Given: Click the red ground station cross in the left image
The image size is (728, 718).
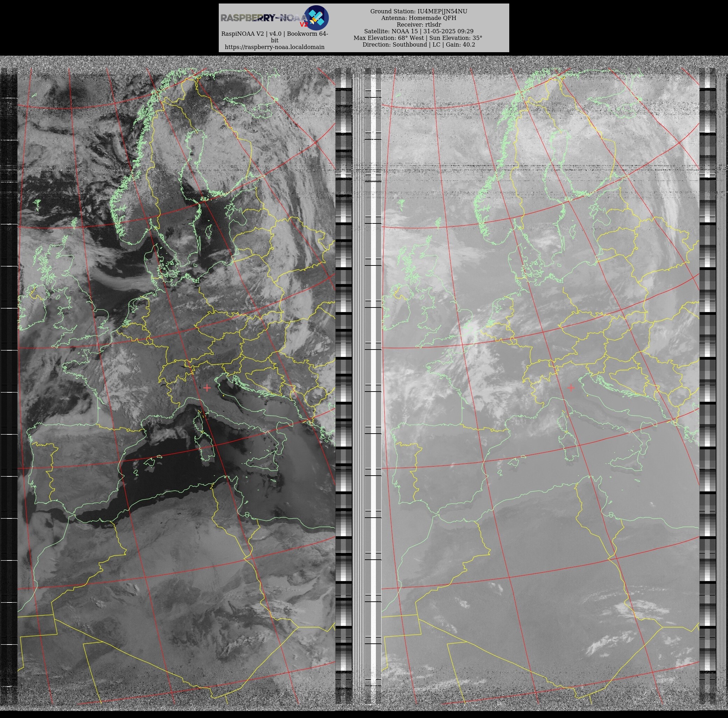Looking at the screenshot, I should [207, 388].
